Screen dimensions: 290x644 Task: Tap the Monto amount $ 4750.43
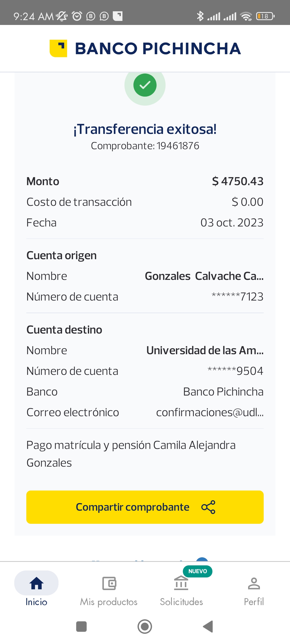tap(238, 181)
